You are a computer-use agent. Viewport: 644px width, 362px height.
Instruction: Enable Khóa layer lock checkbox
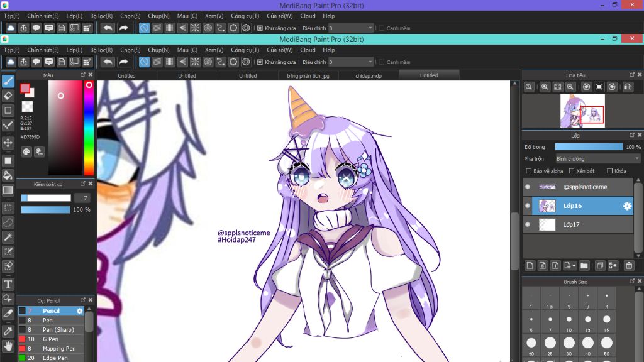coord(609,171)
